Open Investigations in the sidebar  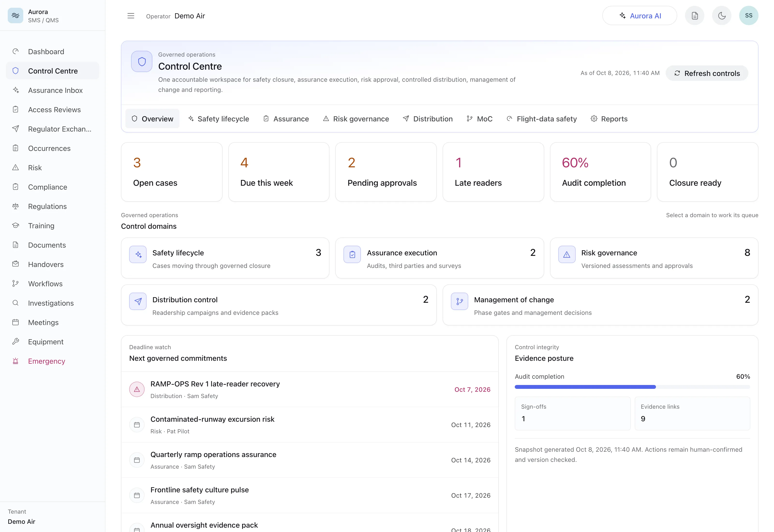pos(53,303)
